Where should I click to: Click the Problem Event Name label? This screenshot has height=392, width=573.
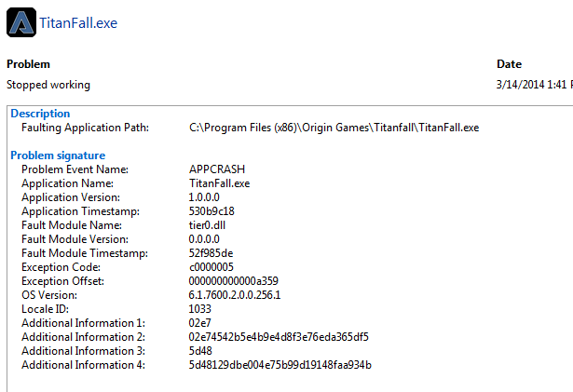(x=75, y=169)
